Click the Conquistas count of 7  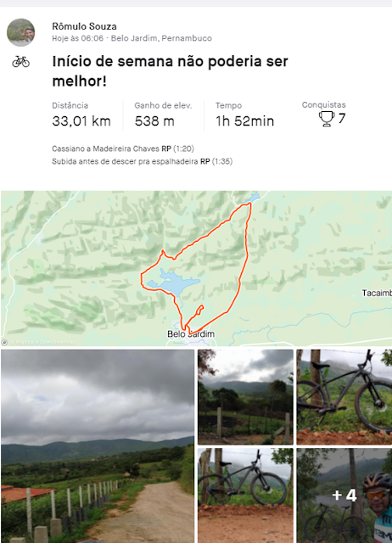coord(342,119)
